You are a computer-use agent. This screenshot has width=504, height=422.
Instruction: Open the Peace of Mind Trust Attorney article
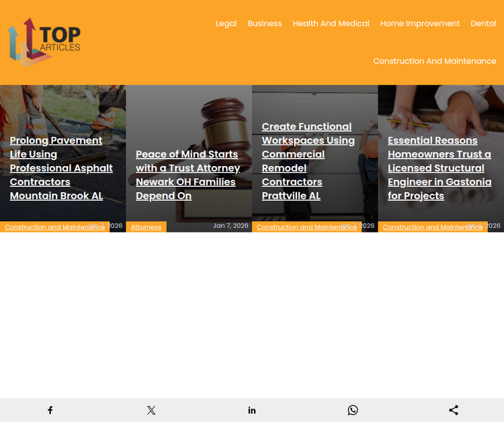click(x=187, y=175)
